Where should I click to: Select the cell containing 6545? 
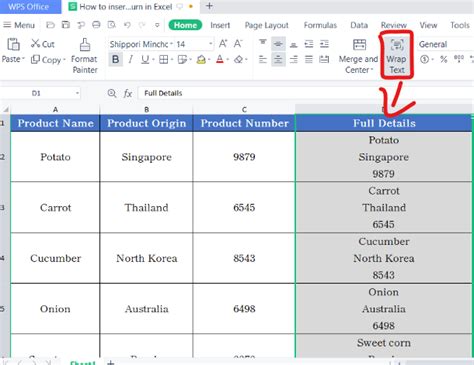coord(244,207)
